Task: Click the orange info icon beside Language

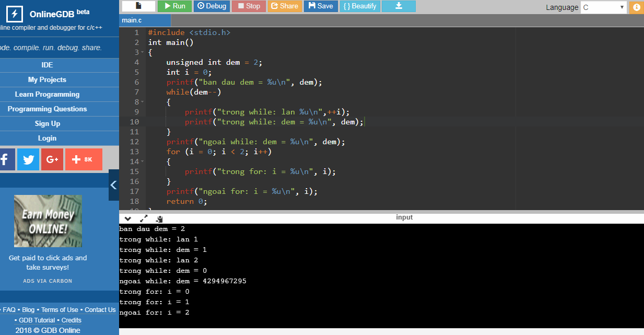Action: point(637,7)
